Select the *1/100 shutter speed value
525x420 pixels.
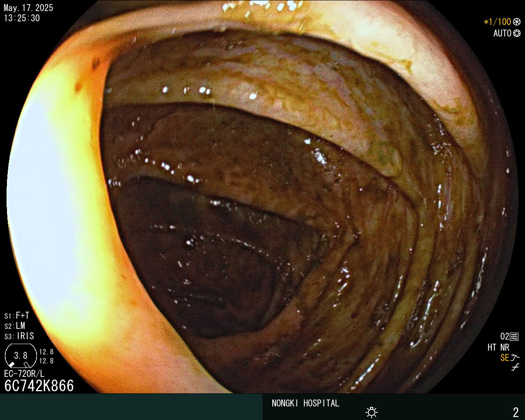pos(498,22)
